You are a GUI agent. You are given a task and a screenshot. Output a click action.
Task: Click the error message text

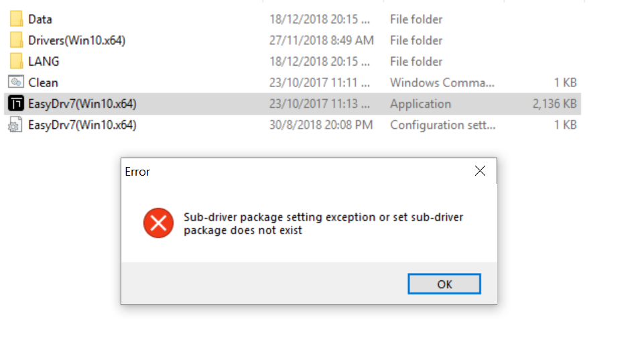(x=323, y=223)
